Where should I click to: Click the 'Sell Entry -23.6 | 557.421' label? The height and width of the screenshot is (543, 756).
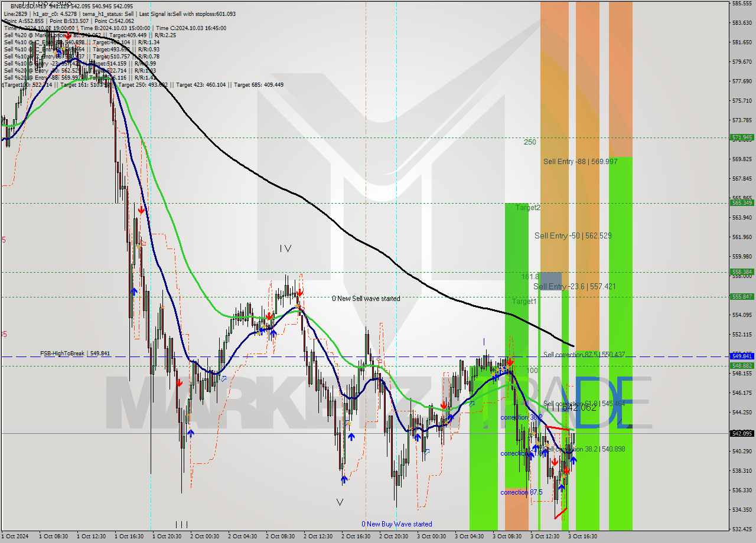575,286
